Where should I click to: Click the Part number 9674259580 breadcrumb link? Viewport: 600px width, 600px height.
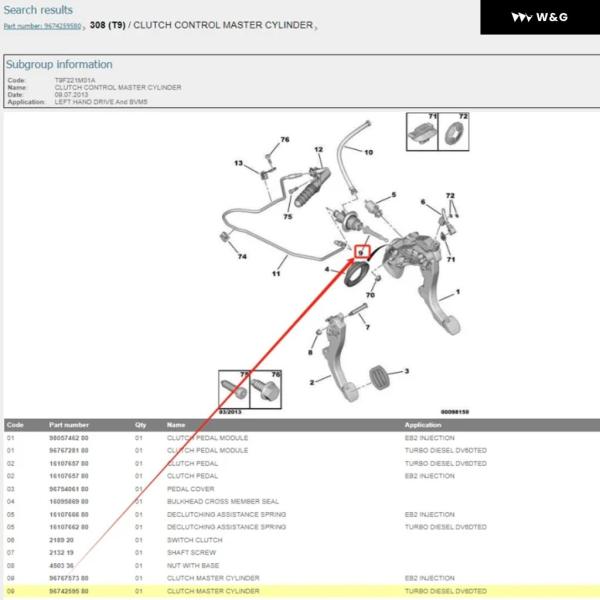point(43,26)
